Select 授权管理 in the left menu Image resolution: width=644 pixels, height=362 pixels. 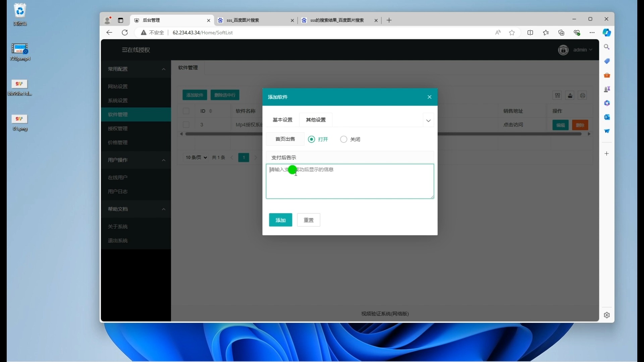pos(118,128)
